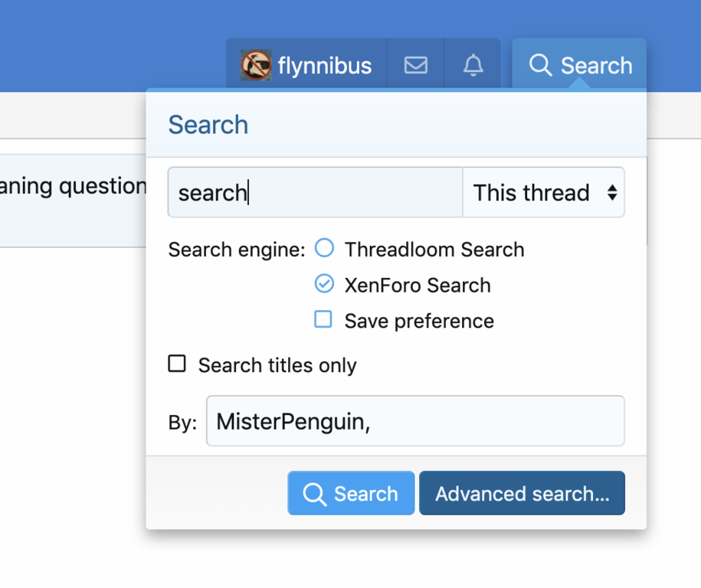The height and width of the screenshot is (588, 701).
Task: Click the Search engine label
Action: point(236,250)
